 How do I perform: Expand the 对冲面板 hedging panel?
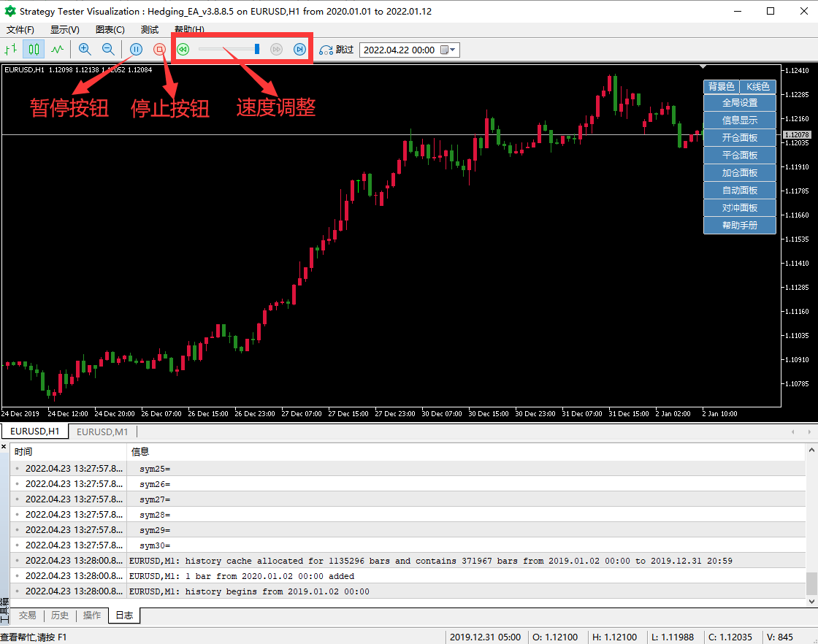(x=740, y=208)
